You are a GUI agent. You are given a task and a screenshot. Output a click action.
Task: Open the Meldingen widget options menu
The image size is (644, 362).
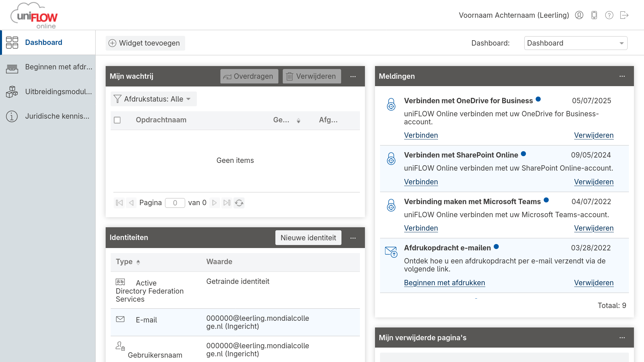coord(623,76)
